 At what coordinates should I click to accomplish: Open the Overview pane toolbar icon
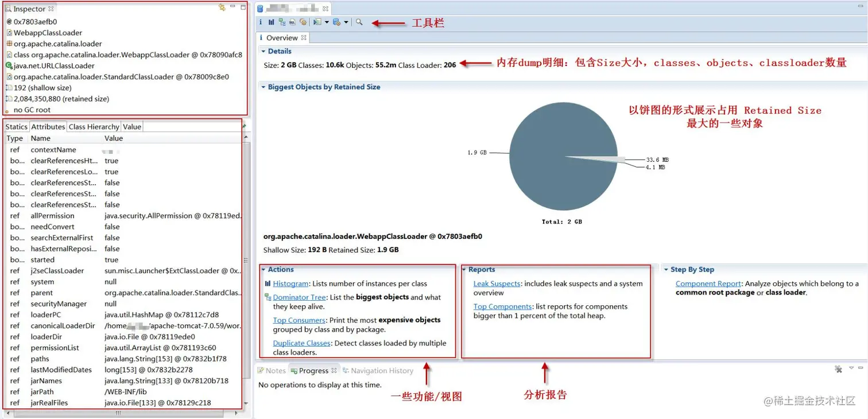pos(261,22)
